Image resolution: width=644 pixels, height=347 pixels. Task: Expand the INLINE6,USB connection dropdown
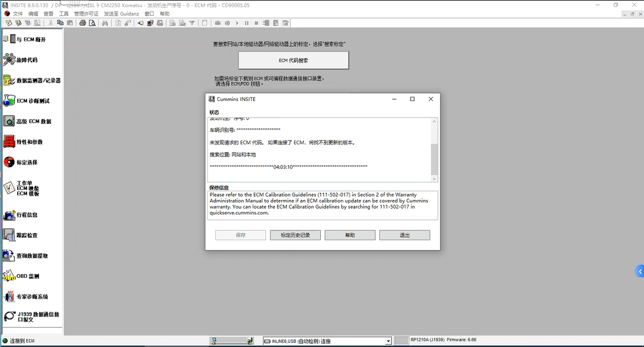[x=388, y=341]
